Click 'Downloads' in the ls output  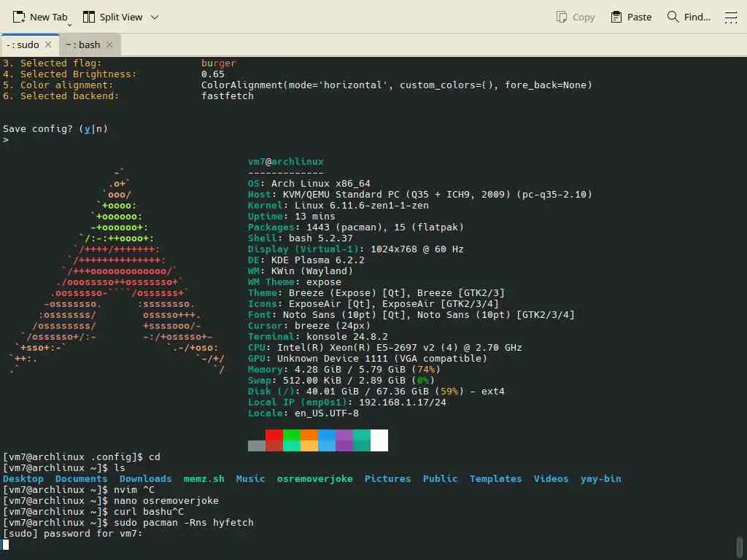[146, 479]
